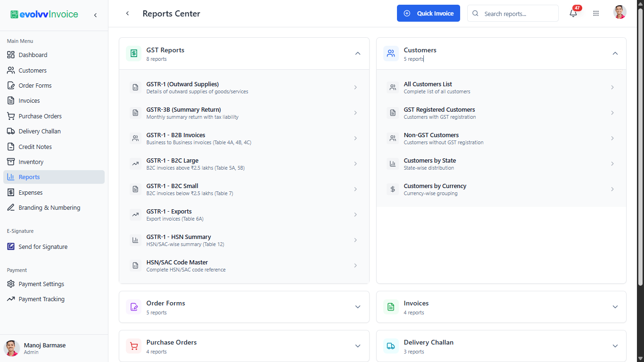This screenshot has height=362, width=644.
Task: Open the profile avatar in top bar
Action: point(620,12)
